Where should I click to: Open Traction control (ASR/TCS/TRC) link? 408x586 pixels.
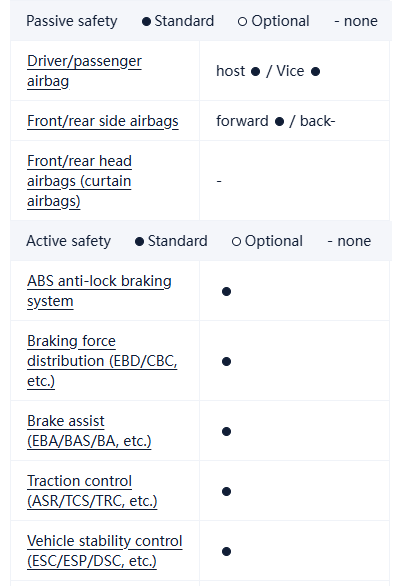point(92,491)
